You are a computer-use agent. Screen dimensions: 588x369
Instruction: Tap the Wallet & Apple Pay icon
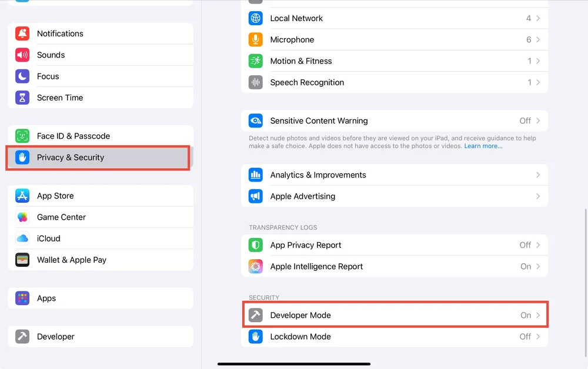click(22, 260)
